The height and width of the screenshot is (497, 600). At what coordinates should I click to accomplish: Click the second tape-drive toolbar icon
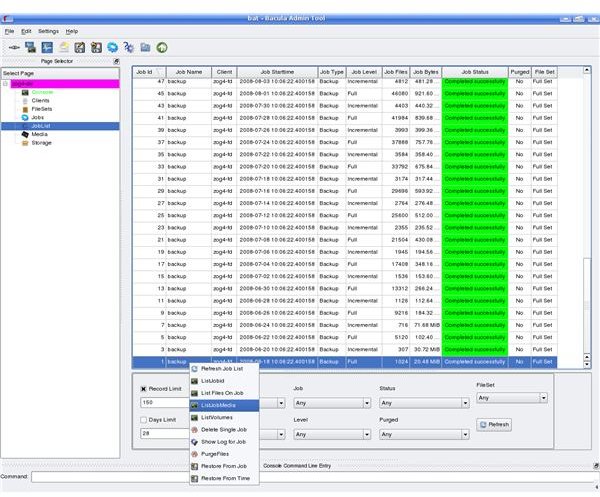point(96,47)
